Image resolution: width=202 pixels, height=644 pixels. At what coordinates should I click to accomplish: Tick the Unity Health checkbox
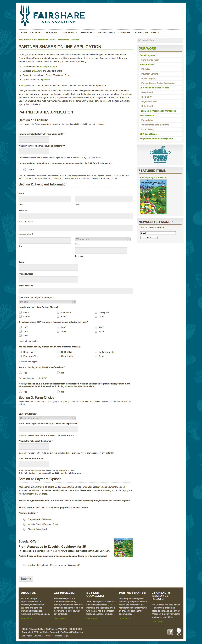click(x=58, y=356)
